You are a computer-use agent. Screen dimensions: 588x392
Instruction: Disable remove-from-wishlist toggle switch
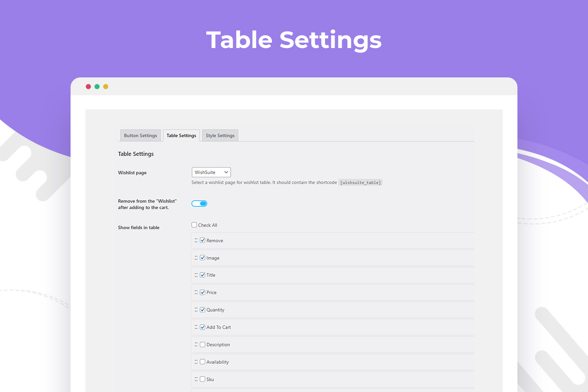(x=199, y=203)
